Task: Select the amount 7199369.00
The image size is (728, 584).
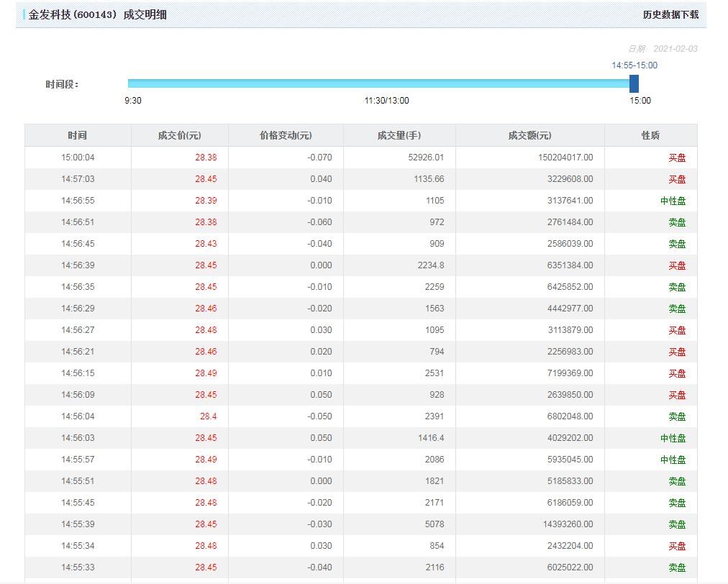Action: [570, 373]
